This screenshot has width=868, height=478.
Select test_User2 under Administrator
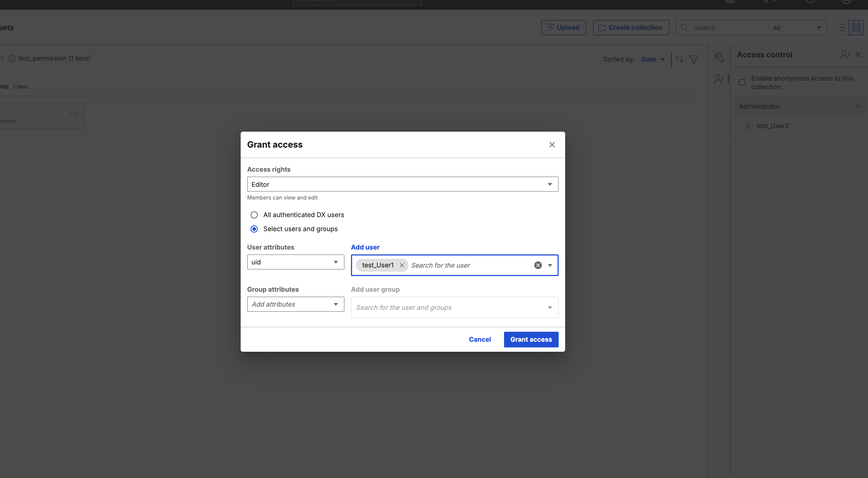[773, 126]
